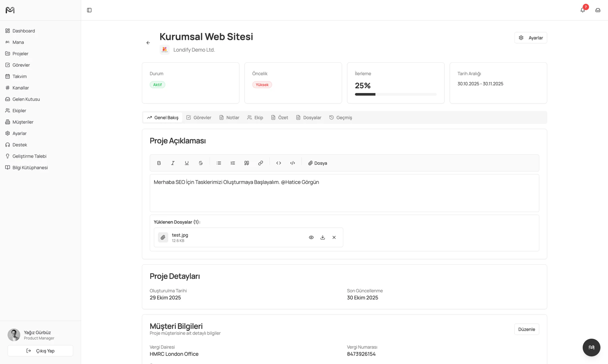The image size is (608, 364).
Task: Preview the uploaded test.jpg file
Action: click(x=311, y=237)
